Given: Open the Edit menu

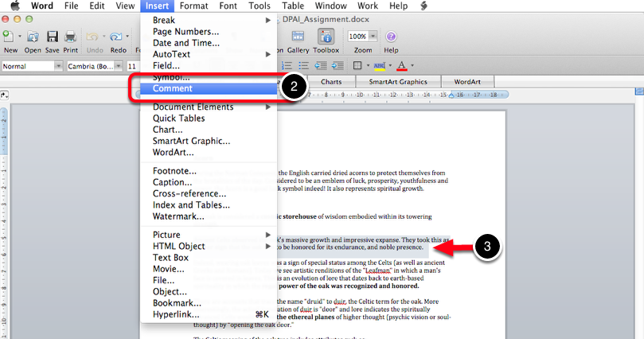Looking at the screenshot, I should [97, 6].
